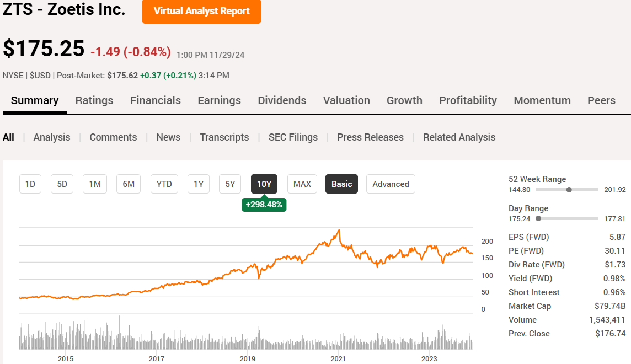The image size is (631, 364).
Task: Switch to the Summary tab
Action: point(35,100)
